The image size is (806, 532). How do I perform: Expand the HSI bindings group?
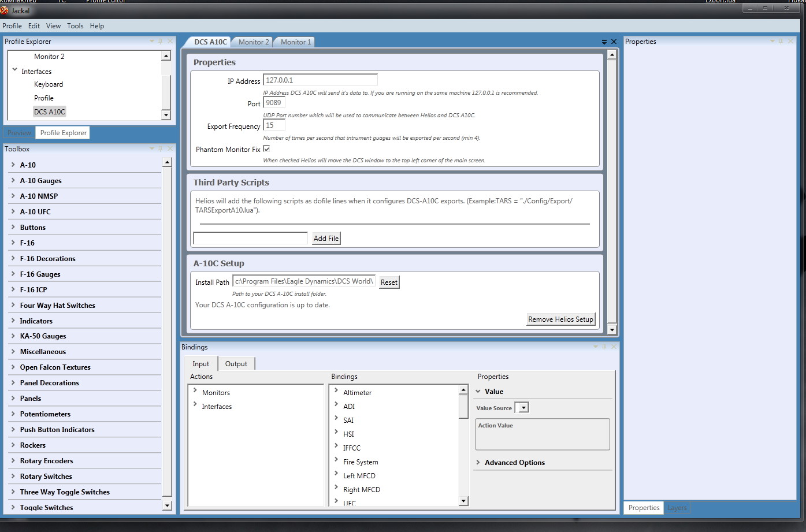click(336, 432)
